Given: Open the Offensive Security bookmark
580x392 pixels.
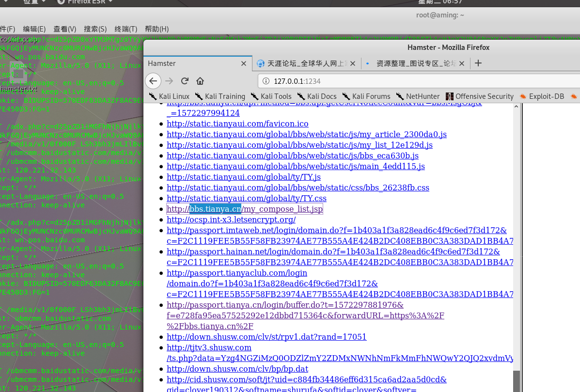Looking at the screenshot, I should [x=480, y=96].
